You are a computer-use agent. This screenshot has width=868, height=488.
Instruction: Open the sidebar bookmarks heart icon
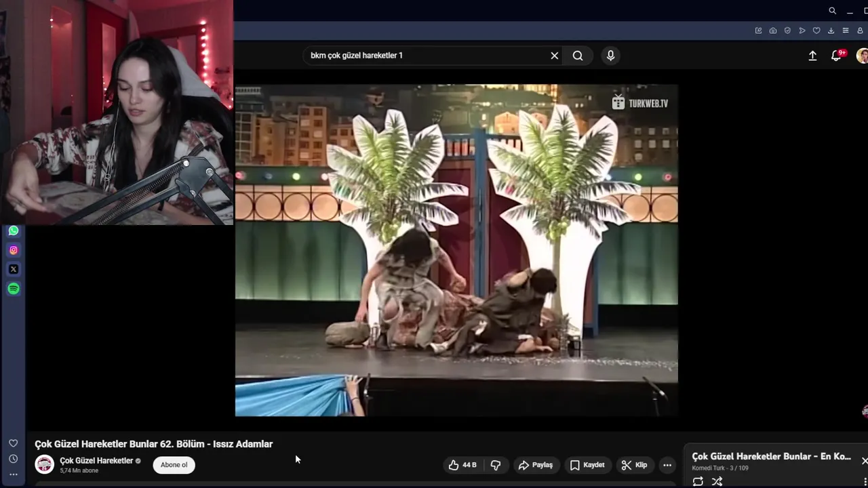click(x=13, y=443)
